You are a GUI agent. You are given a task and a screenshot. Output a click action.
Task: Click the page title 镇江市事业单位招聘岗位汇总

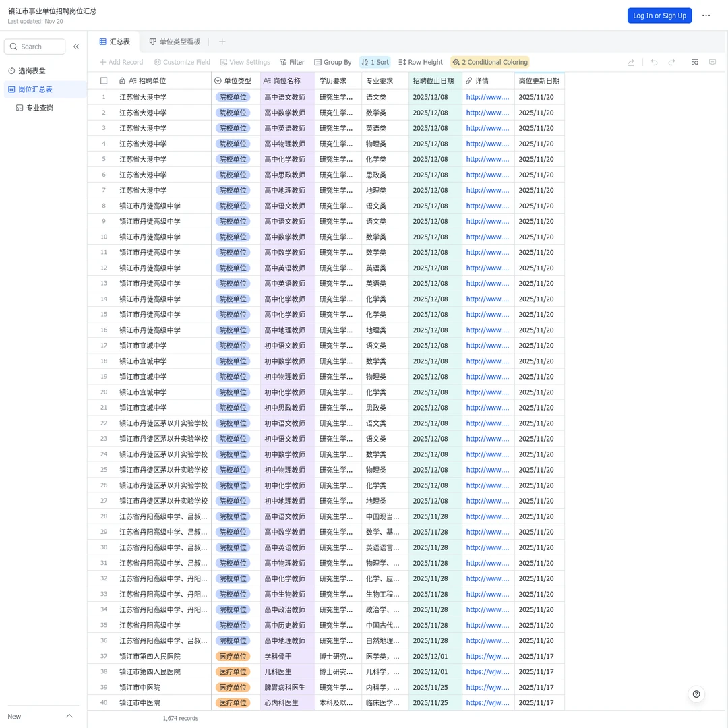click(x=52, y=11)
